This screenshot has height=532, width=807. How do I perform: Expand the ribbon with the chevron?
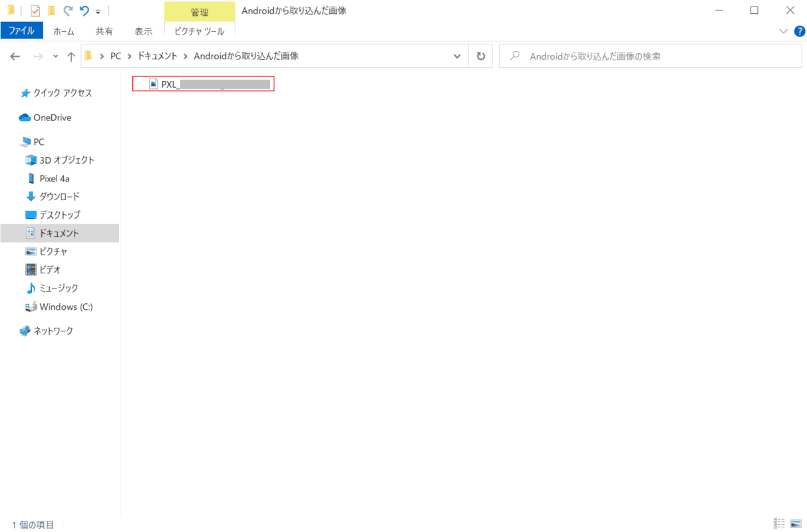point(782,31)
